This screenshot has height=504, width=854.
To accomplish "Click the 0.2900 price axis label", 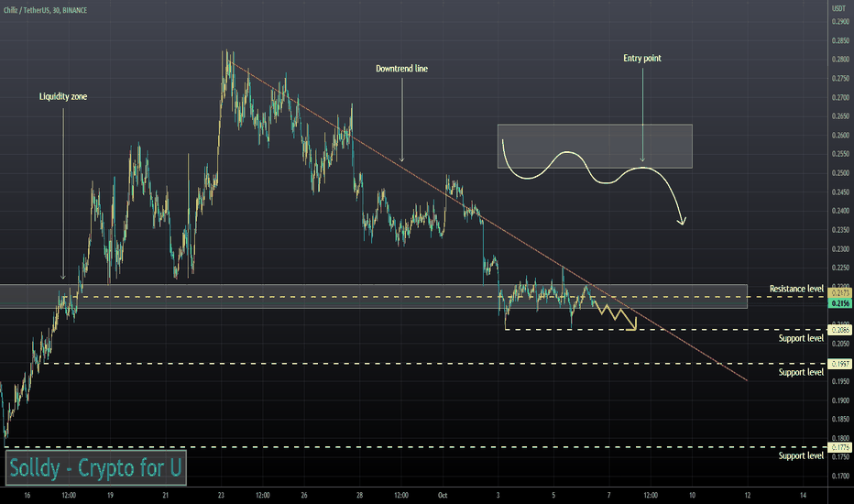I will [840, 22].
